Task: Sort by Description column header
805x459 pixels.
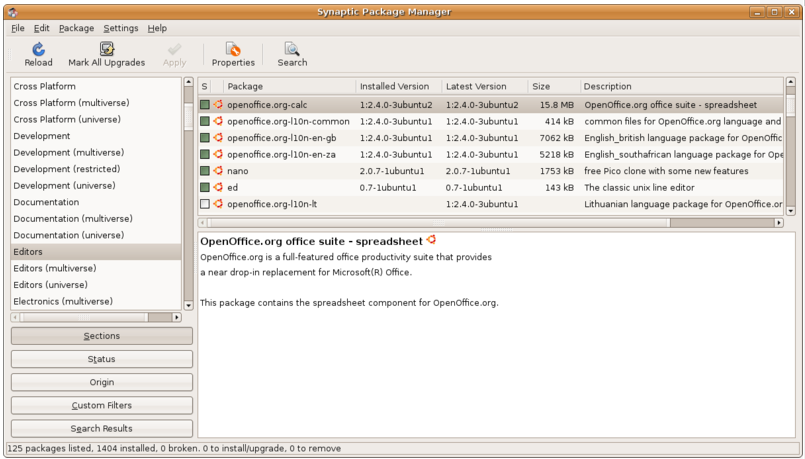Action: coord(682,86)
